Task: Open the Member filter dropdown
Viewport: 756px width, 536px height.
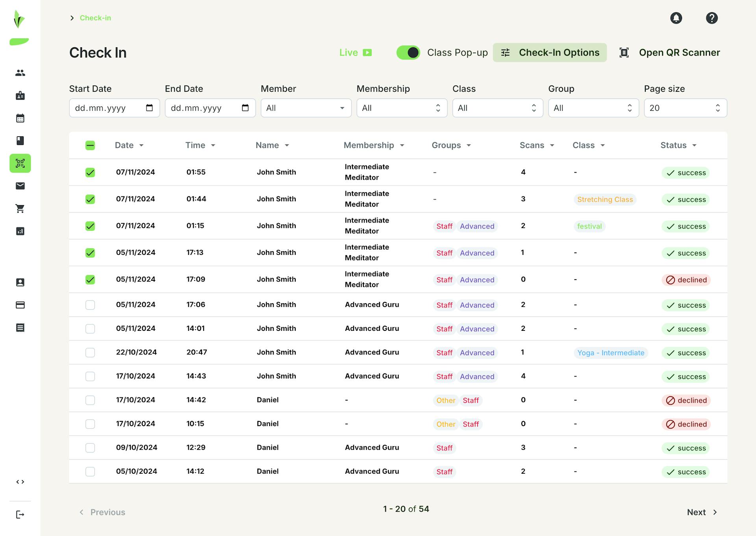Action: pos(306,108)
